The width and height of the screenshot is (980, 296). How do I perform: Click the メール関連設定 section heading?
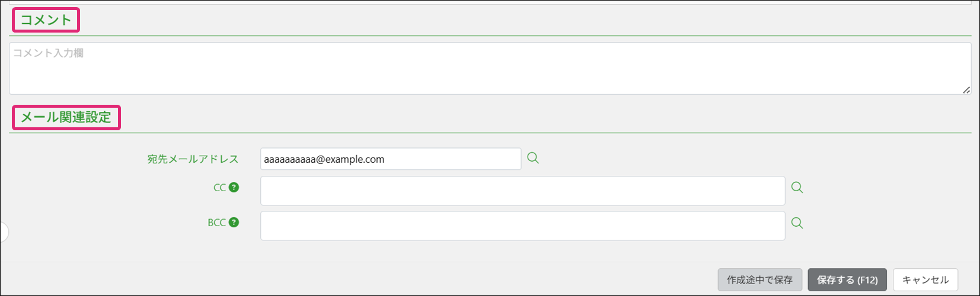(66, 117)
